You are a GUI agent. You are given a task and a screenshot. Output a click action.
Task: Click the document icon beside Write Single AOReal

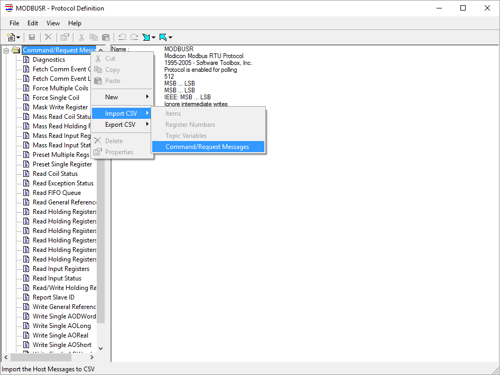point(26,335)
